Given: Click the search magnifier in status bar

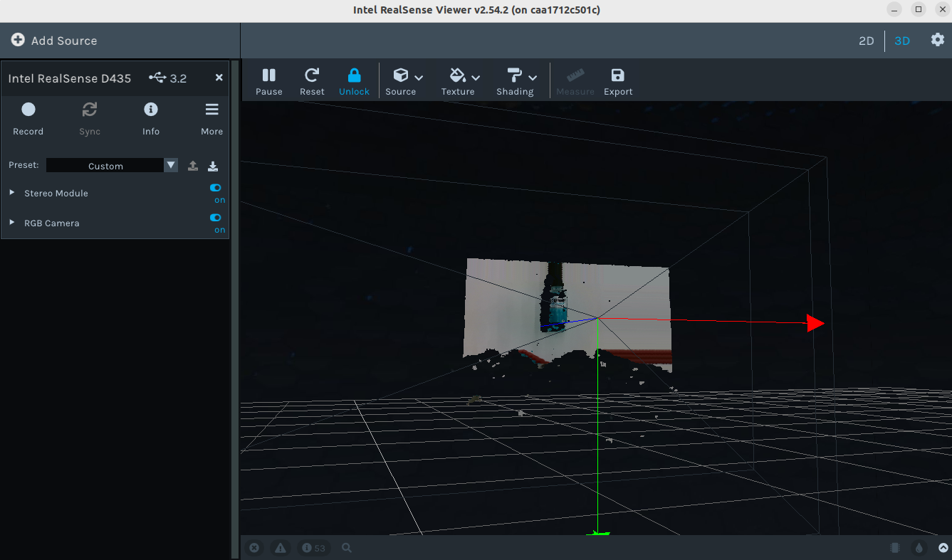Looking at the screenshot, I should pos(347,548).
